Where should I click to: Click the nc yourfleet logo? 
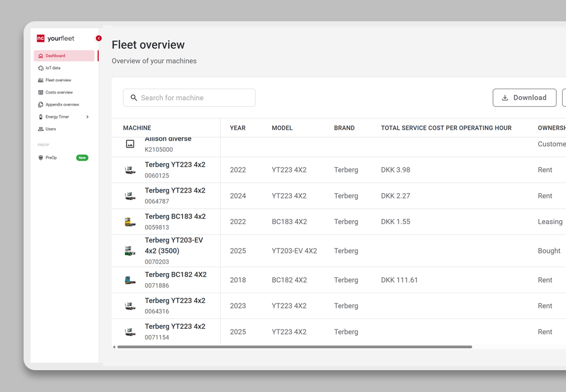pos(56,39)
